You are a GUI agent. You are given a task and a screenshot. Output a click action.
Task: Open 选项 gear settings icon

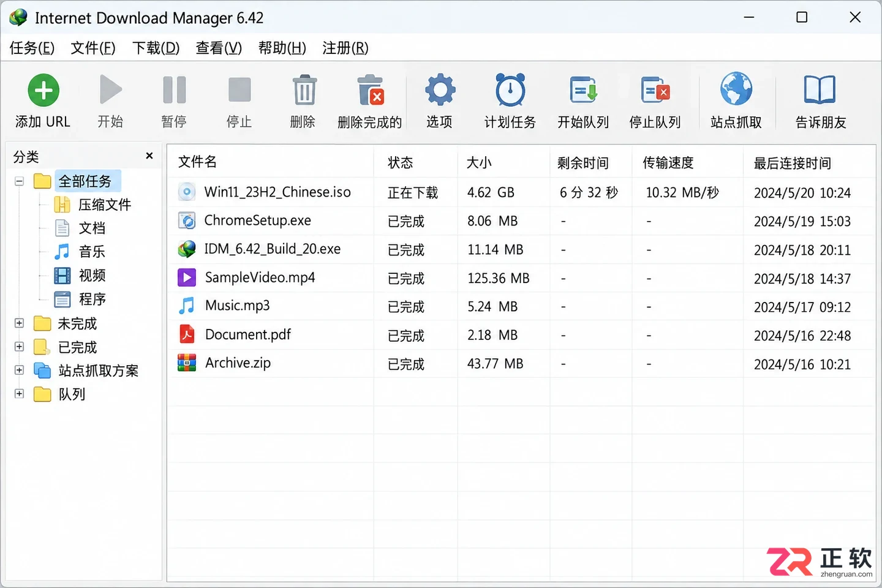(440, 90)
